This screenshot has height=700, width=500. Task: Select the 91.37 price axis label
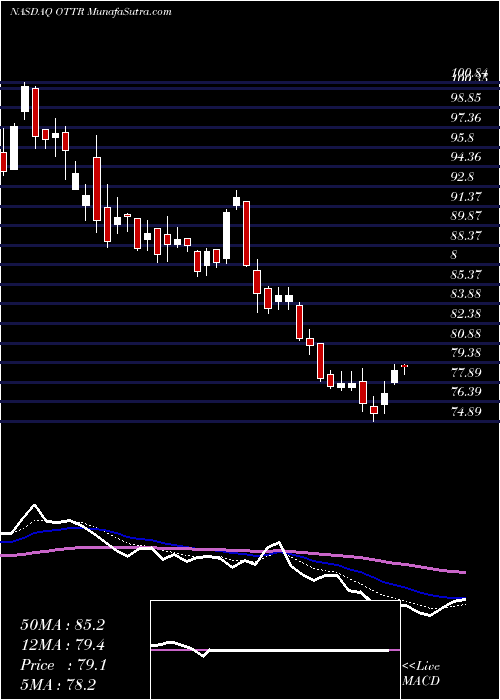466,196
